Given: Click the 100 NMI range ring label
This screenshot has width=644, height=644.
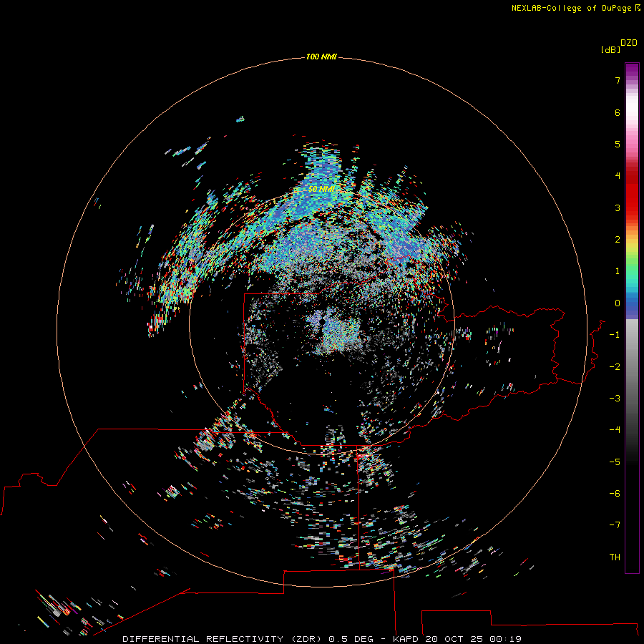Looking at the screenshot, I should (x=321, y=57).
